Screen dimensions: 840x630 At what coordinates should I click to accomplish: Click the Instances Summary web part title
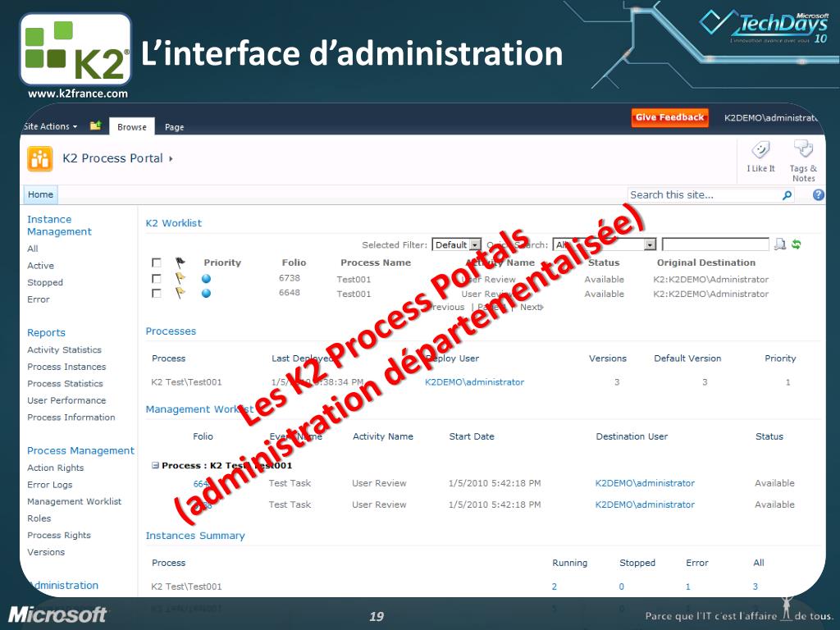(195, 536)
